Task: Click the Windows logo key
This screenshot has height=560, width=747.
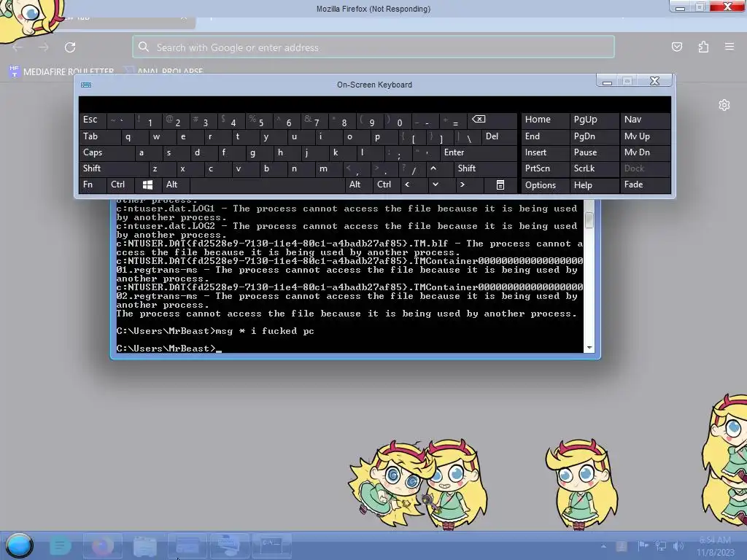Action: [x=147, y=184]
